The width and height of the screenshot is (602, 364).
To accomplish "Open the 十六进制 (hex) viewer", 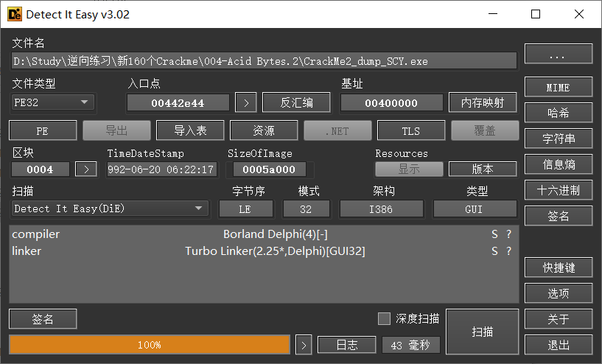I will 559,190.
